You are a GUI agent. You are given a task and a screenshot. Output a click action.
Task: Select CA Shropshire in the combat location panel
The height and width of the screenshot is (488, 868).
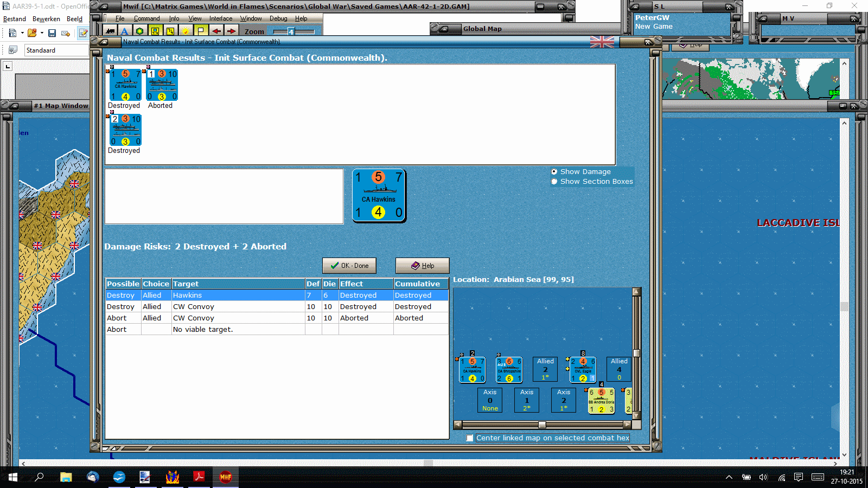(x=509, y=370)
